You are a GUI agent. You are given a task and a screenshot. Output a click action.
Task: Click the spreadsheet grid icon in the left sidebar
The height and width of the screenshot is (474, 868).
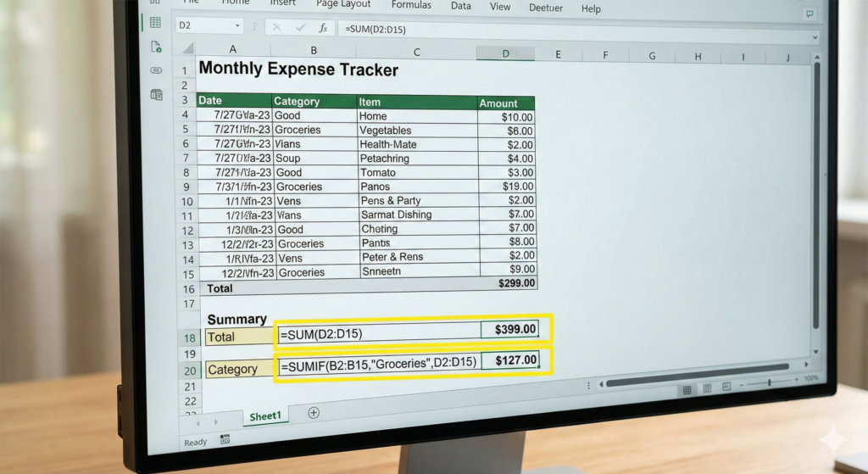[156, 23]
